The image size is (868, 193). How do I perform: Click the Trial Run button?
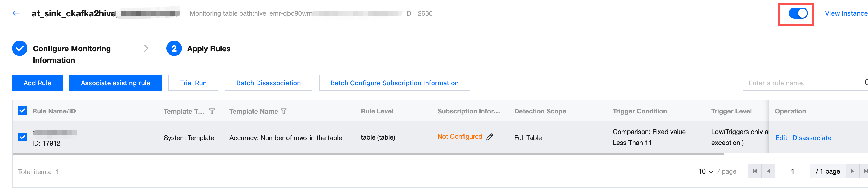pyautogui.click(x=193, y=83)
